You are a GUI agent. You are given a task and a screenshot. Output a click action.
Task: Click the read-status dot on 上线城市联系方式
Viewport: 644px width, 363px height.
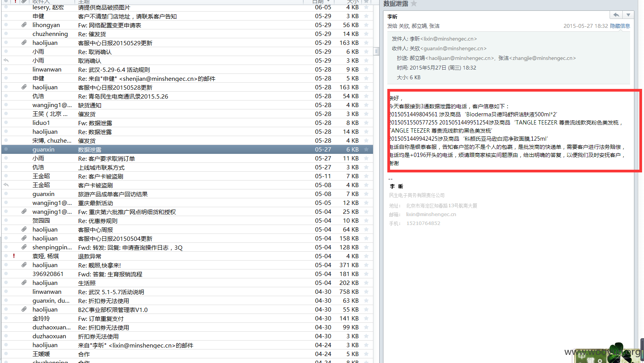click(x=6, y=167)
